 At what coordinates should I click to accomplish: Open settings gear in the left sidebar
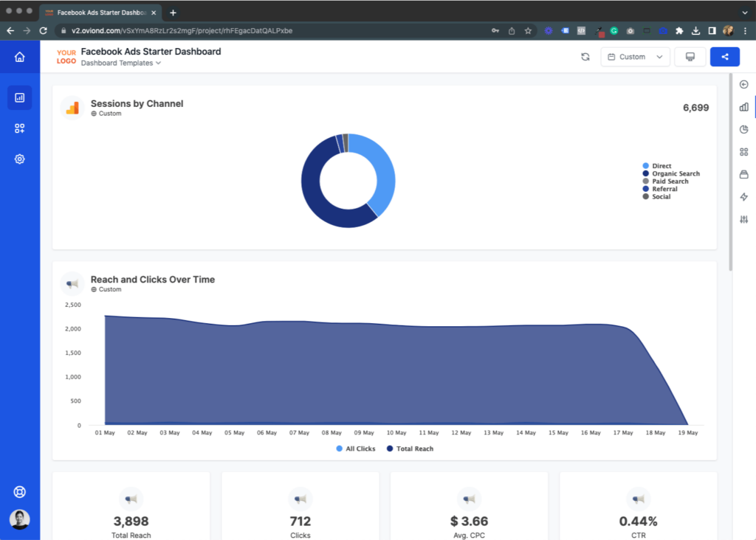coord(19,159)
